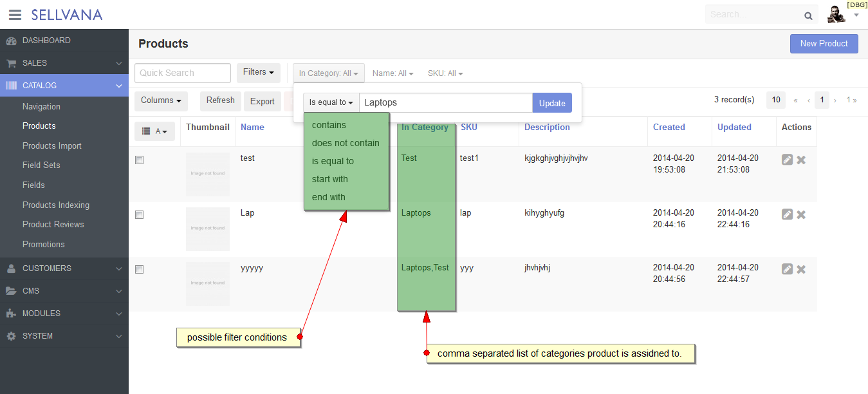Open row selection A dropdown

click(x=154, y=131)
